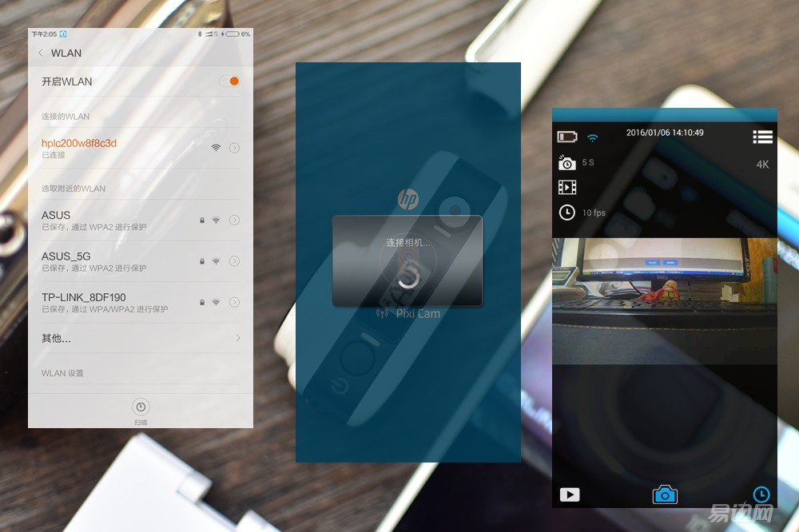Tap the 扫描 scan button
The image size is (799, 532).
point(141,407)
